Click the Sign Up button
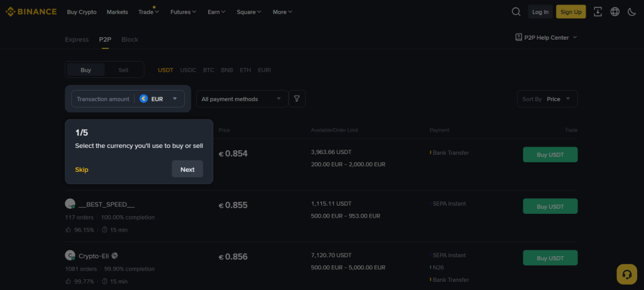This screenshot has height=290, width=644. [x=571, y=12]
